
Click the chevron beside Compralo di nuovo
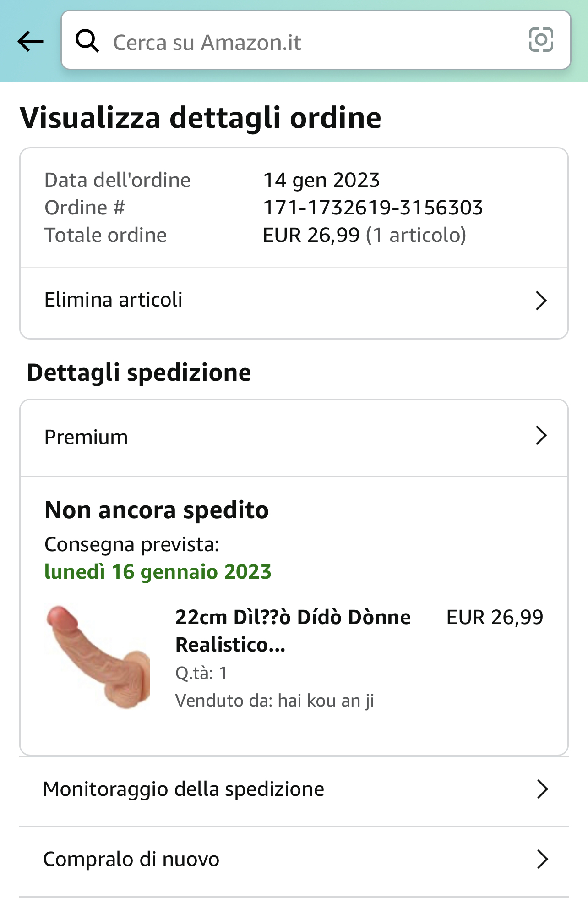pos(542,860)
